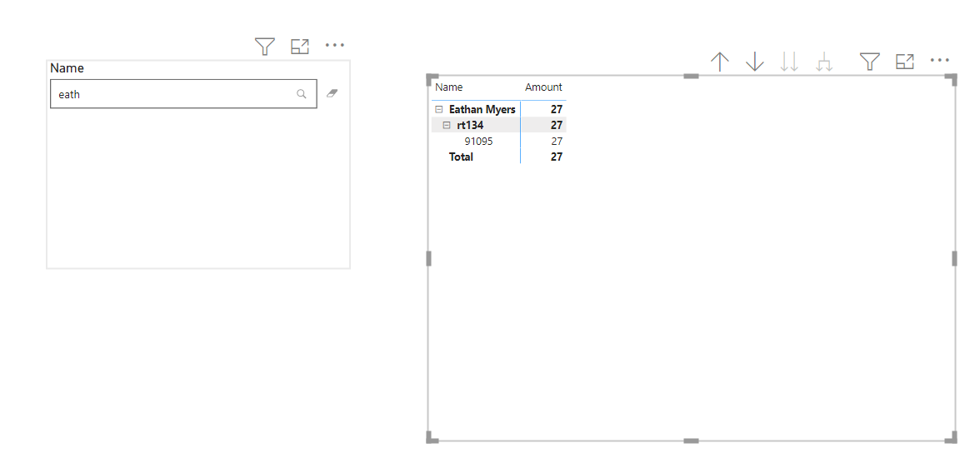Click the matrix top-right corner handle
This screenshot has width=980, height=468.
pos(951,79)
